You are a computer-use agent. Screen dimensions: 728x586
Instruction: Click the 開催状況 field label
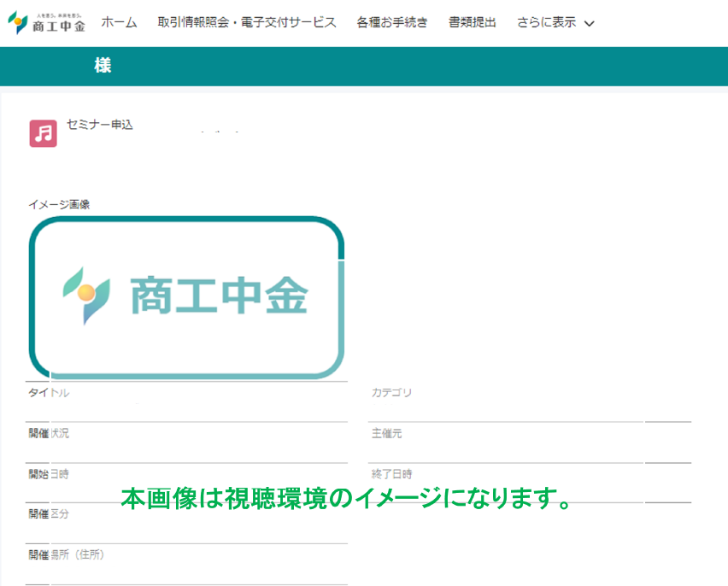49,433
